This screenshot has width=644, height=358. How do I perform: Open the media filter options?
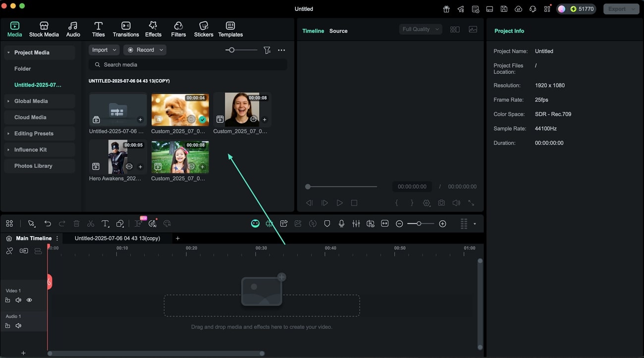point(267,50)
